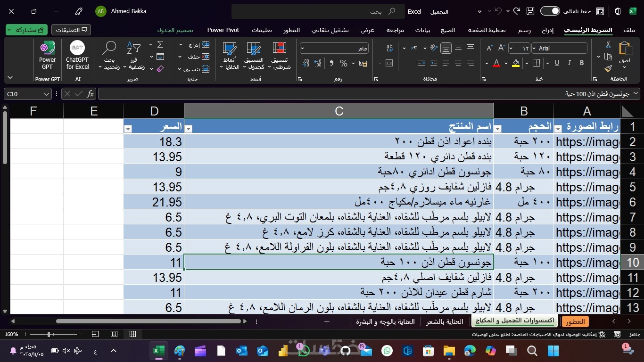
Task: Expand the Name Box dropdown
Action: (x=46, y=94)
